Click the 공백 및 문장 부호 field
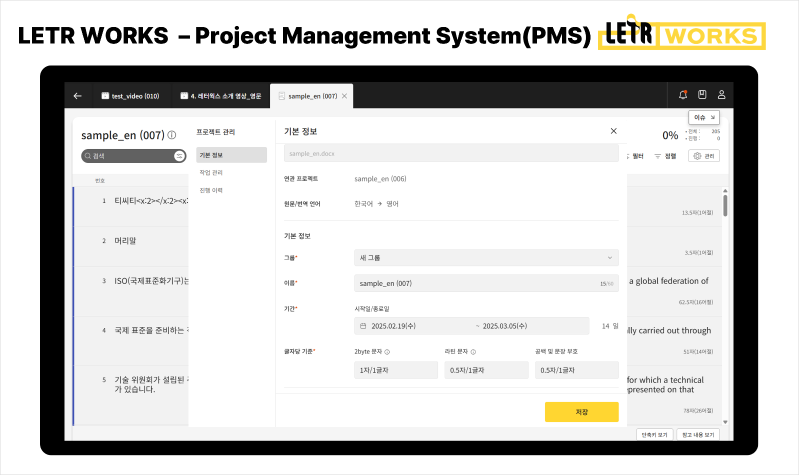Screen dimensions: 799x475 (577, 370)
